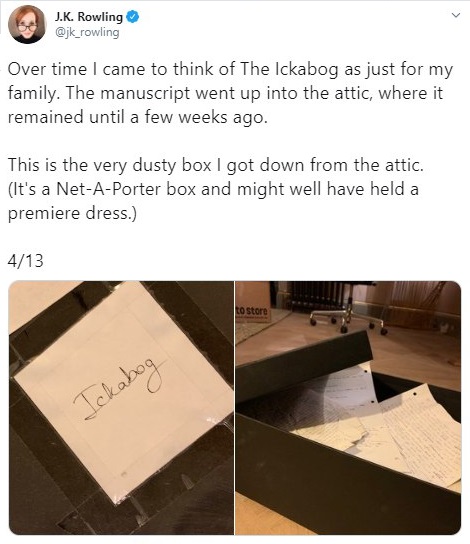
Task: Select the 4/13 thread counter text
Action: [25, 261]
